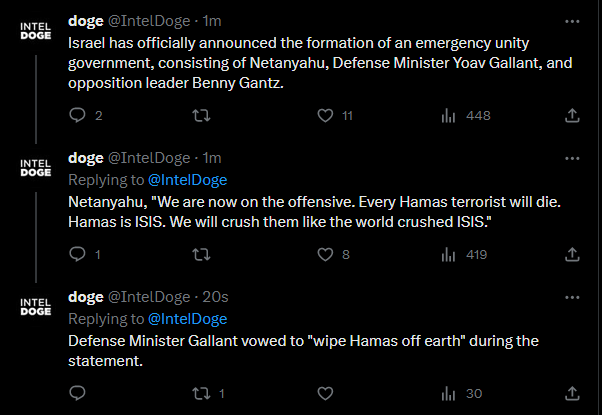View analytics of tweet with 448 views
The image size is (602, 415).
447,116
